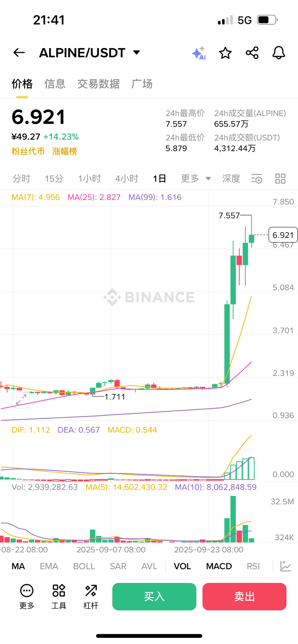Open chart settings icon beside 深度
The width and height of the screenshot is (298, 644).
pyautogui.click(x=257, y=179)
